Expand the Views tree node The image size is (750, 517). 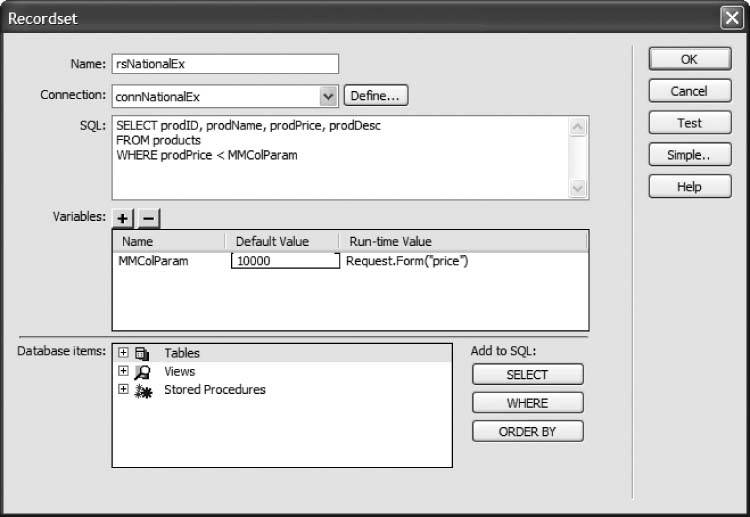click(123, 371)
